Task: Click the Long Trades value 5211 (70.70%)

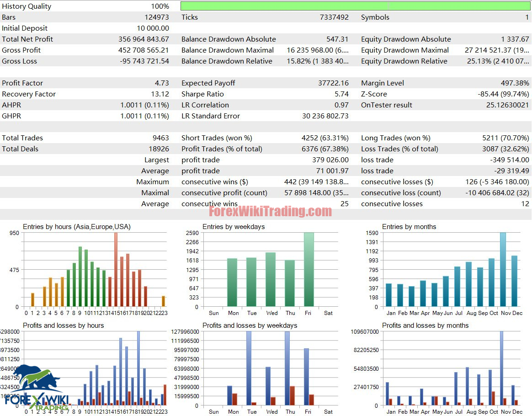Action: point(505,138)
